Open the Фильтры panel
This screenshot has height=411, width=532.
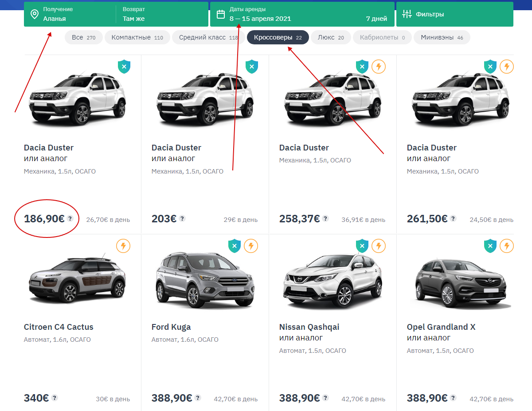[455, 14]
